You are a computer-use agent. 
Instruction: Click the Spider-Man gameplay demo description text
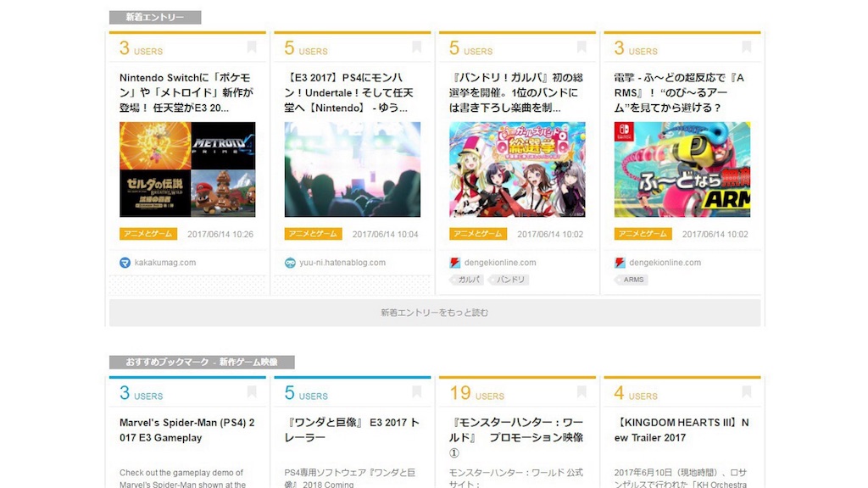click(x=183, y=479)
